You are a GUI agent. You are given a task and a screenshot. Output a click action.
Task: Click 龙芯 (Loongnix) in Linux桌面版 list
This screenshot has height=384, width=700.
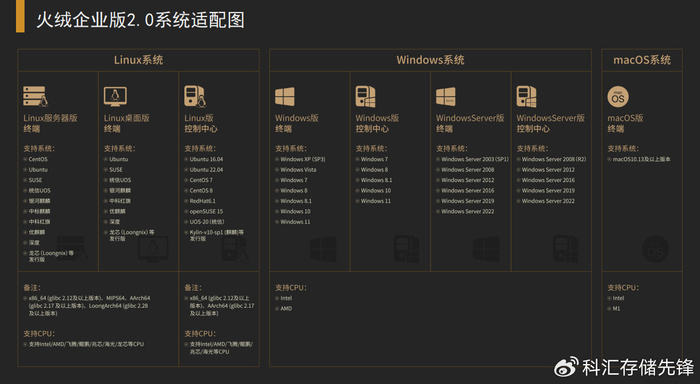click(132, 235)
